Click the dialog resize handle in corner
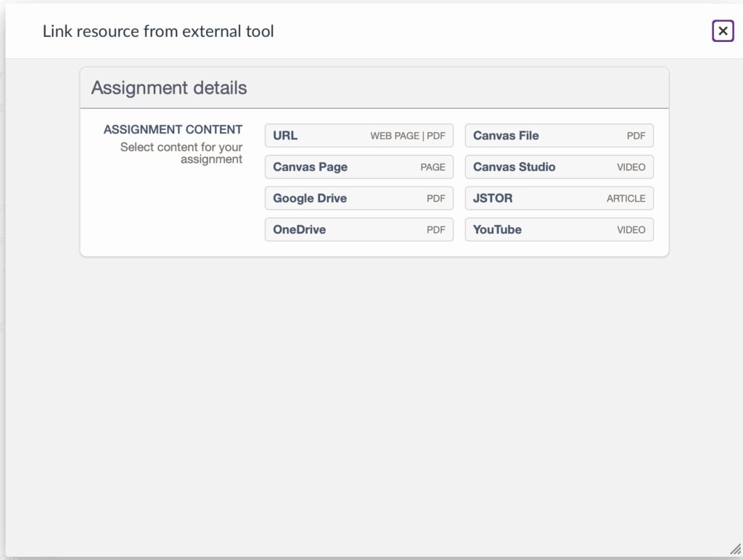The width and height of the screenshot is (743, 560). 735,549
